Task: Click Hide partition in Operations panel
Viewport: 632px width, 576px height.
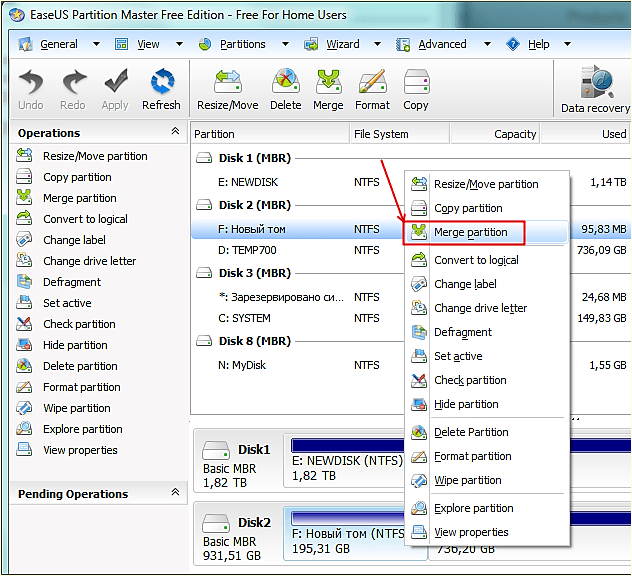Action: pyautogui.click(x=62, y=345)
